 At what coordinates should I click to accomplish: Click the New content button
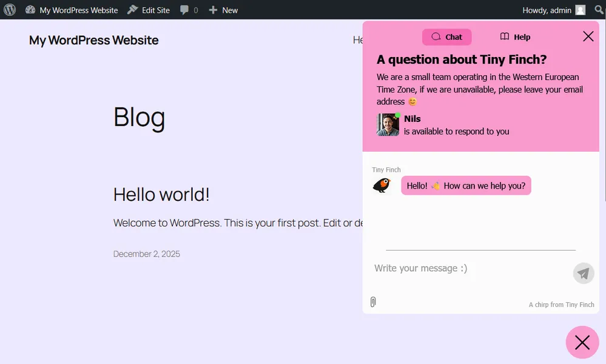[223, 10]
